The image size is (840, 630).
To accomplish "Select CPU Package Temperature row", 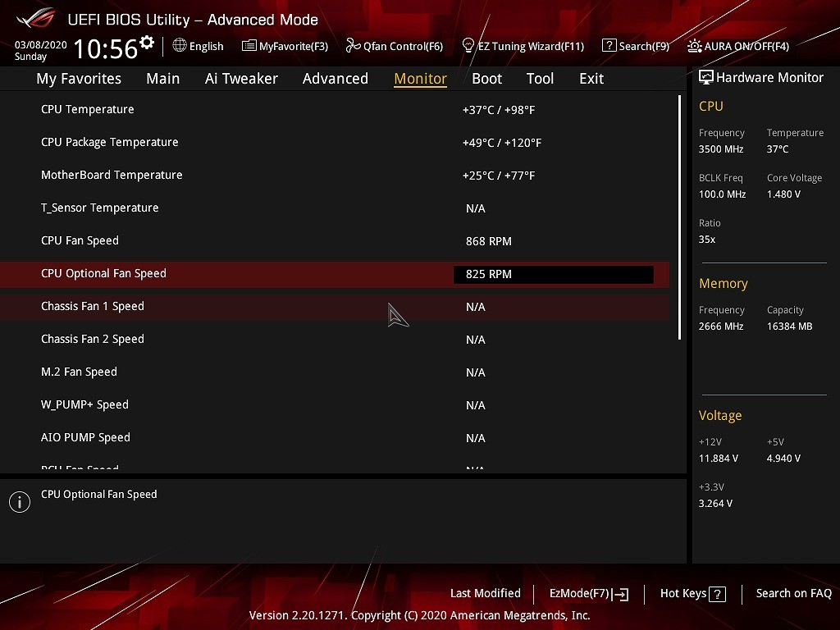I will 335,142.
